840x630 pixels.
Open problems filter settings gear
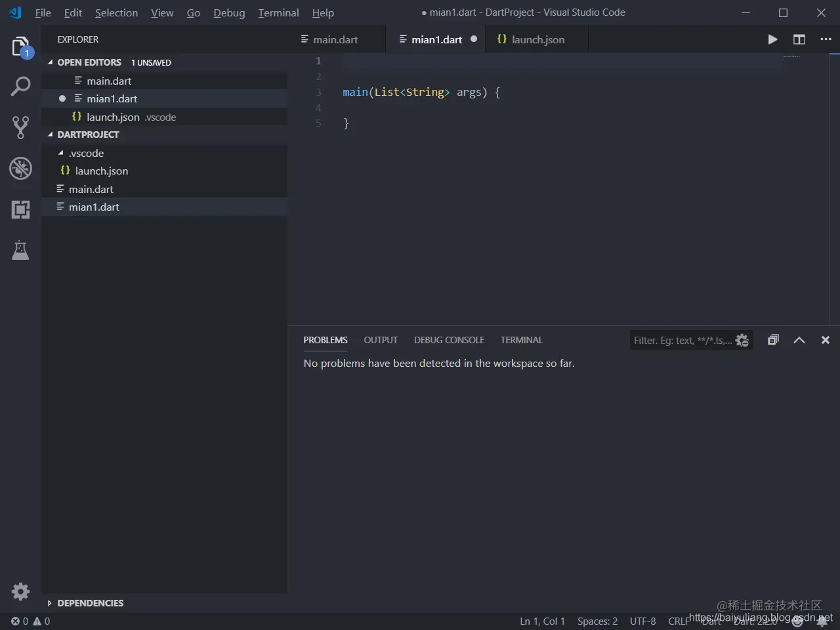742,340
